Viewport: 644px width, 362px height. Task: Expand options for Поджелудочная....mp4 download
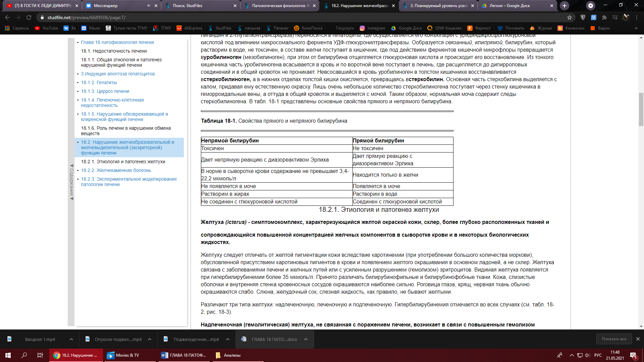click(228, 339)
